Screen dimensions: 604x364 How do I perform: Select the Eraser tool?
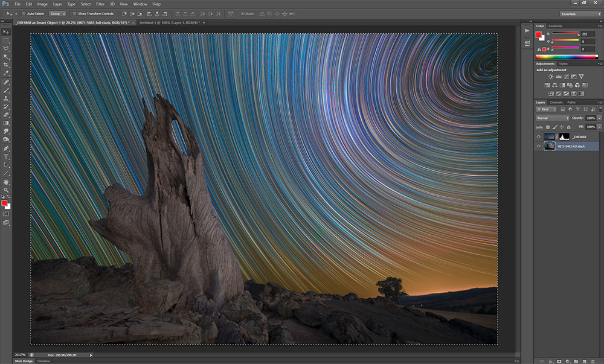click(x=6, y=115)
